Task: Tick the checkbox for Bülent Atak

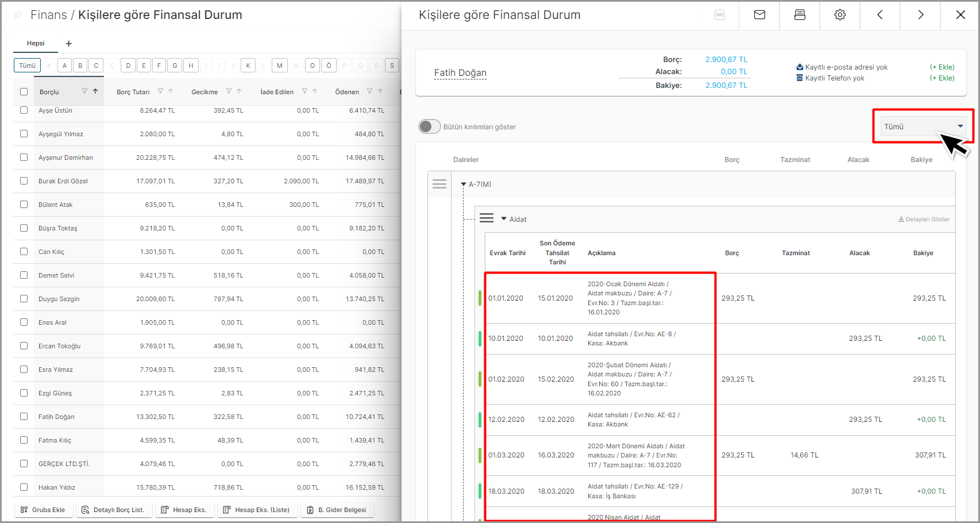Action: pyautogui.click(x=24, y=204)
